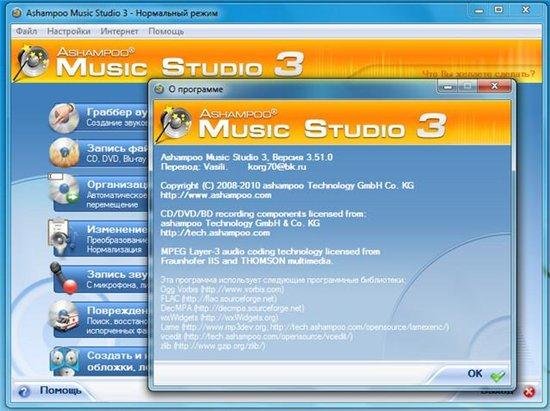Click the DecMPA library line
Viewport: 550px width, 411px height.
tap(232, 308)
